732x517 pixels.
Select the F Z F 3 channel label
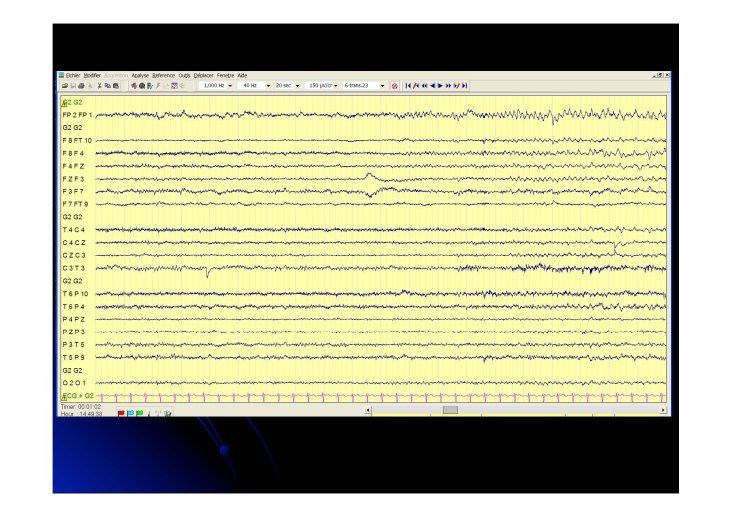tap(73, 179)
